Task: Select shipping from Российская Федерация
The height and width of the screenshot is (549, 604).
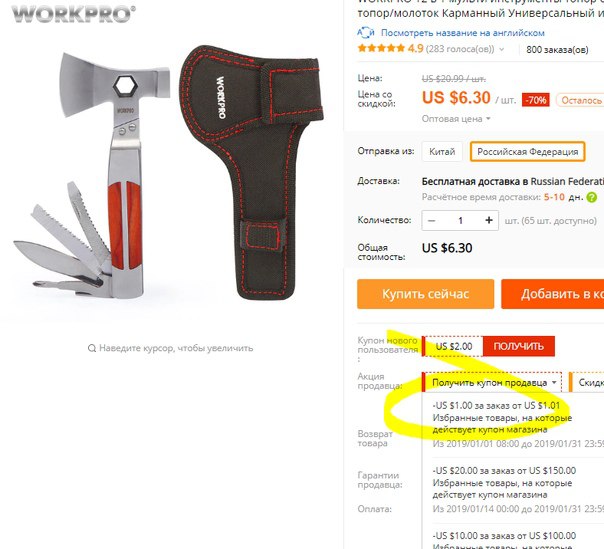Action: point(527,151)
